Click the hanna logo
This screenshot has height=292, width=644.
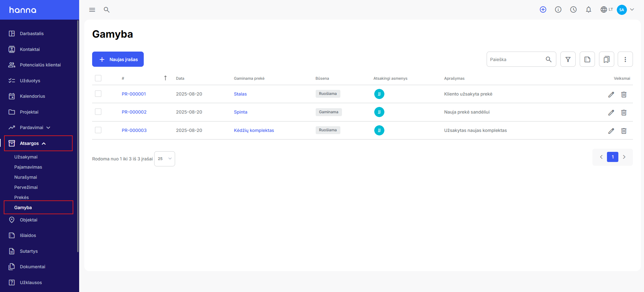point(23,10)
